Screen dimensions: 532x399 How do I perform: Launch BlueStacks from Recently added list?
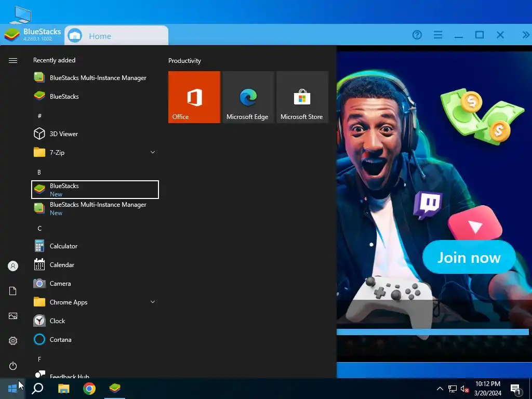point(95,96)
